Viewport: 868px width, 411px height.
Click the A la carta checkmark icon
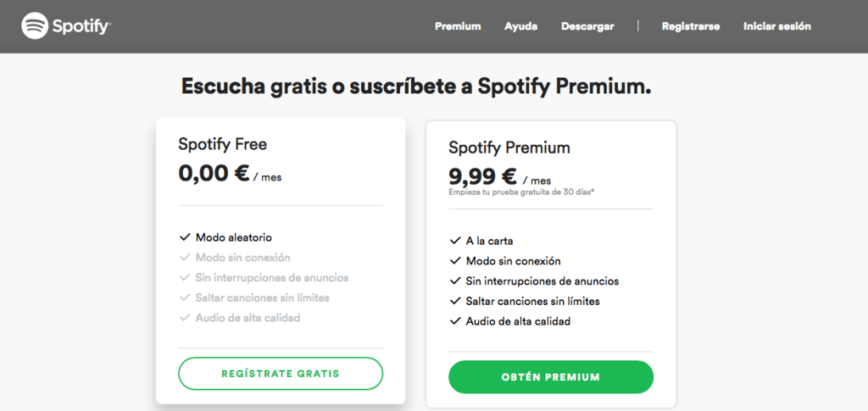(455, 241)
